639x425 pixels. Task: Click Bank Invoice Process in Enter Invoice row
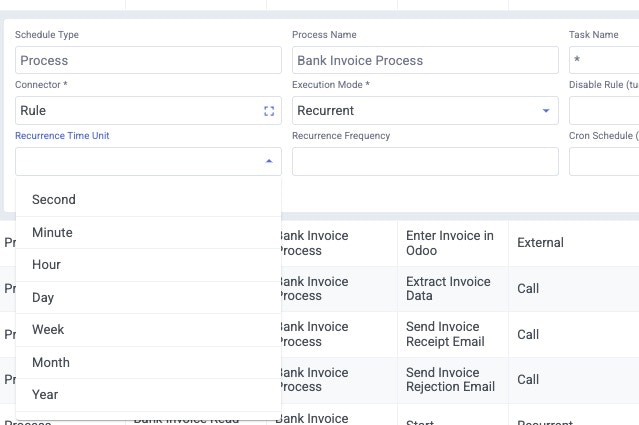(x=339, y=243)
